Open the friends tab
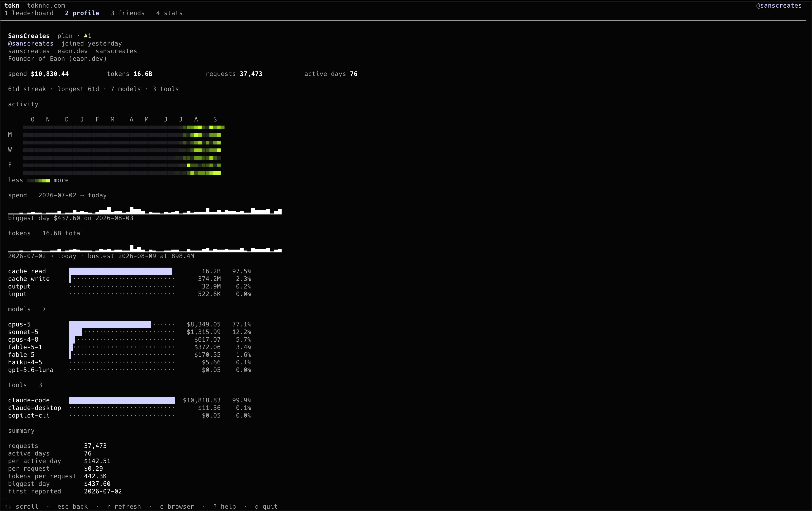The width and height of the screenshot is (812, 511). [127, 13]
